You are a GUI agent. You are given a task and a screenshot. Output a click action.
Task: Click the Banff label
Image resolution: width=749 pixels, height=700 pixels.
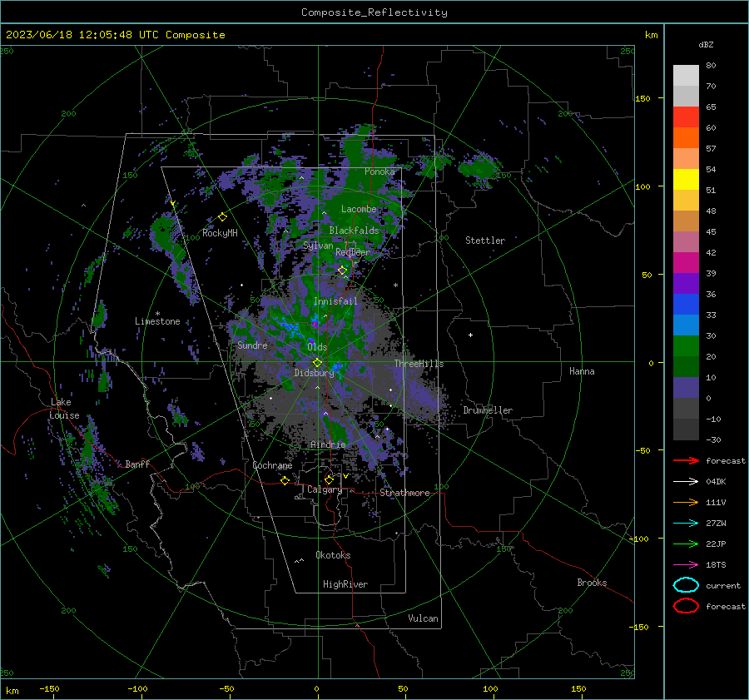137,464
